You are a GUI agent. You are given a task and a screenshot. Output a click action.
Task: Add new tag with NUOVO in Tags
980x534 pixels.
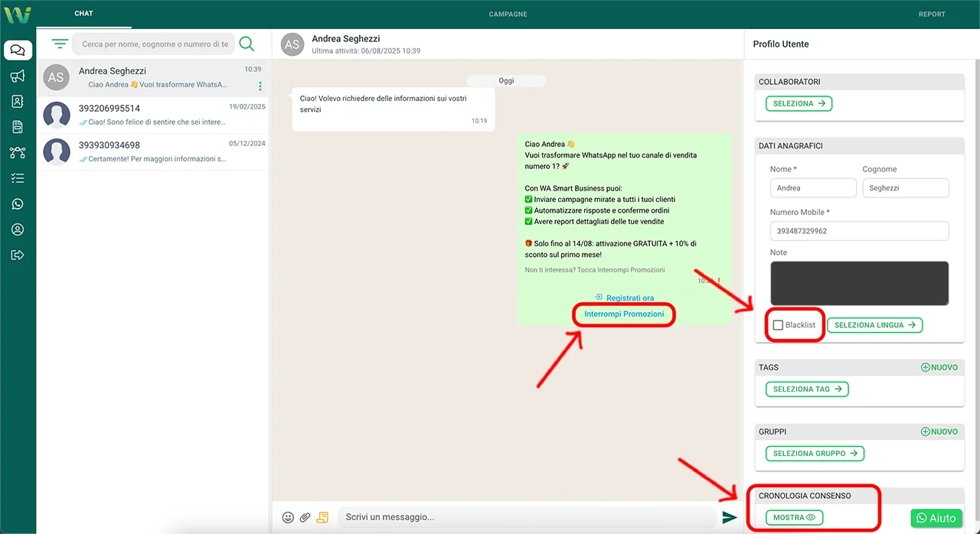point(939,367)
